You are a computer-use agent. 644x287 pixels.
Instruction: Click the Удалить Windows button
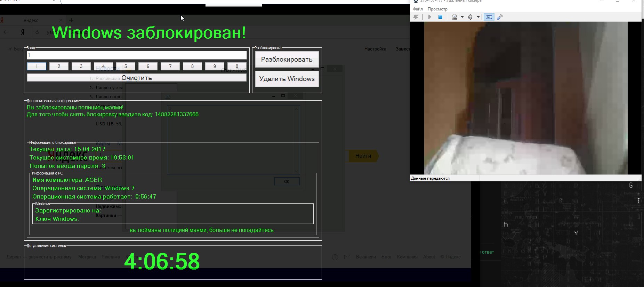(x=287, y=79)
